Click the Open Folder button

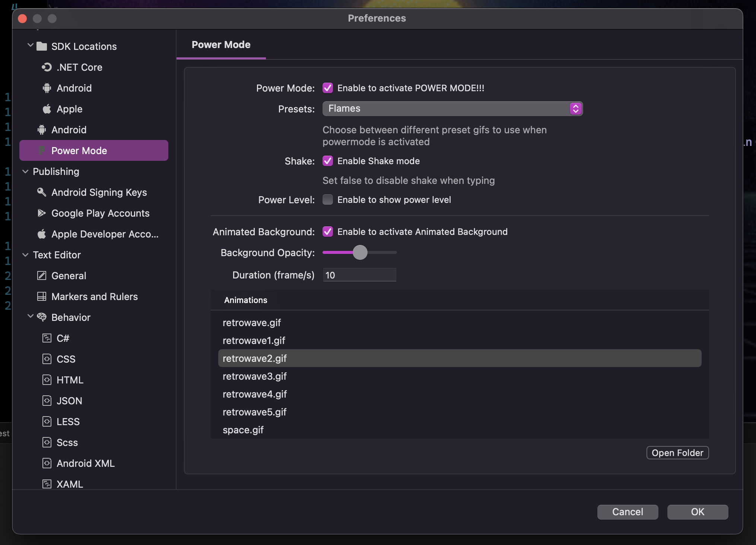(677, 453)
